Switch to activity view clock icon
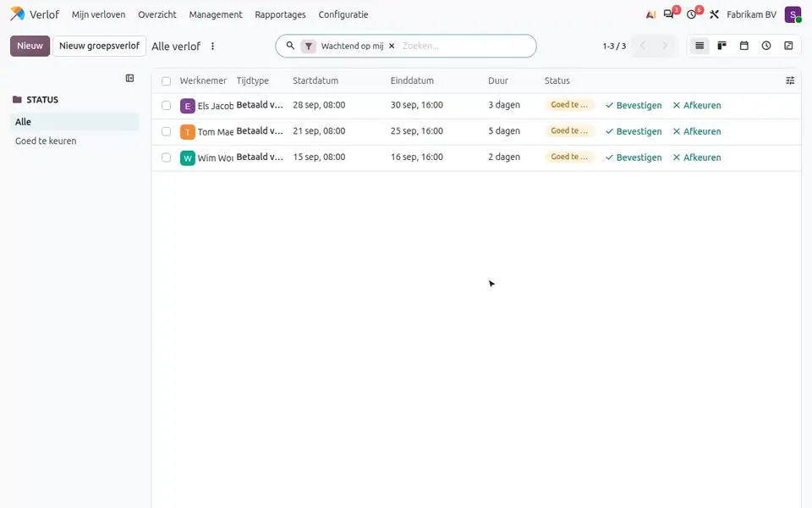812x508 pixels. (766, 46)
